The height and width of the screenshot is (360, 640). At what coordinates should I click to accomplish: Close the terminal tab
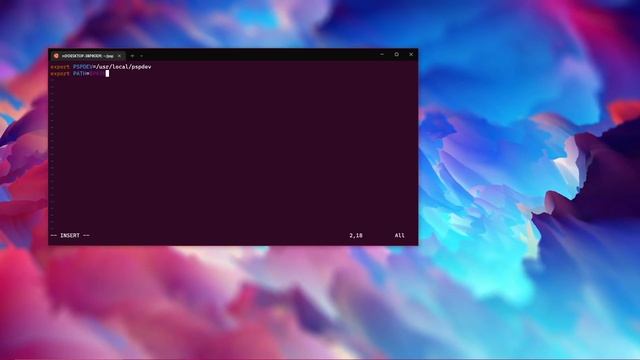[120, 56]
